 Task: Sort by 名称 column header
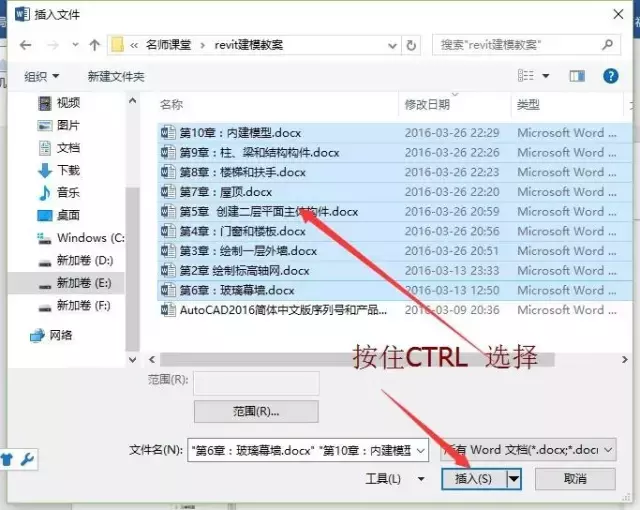click(171, 105)
